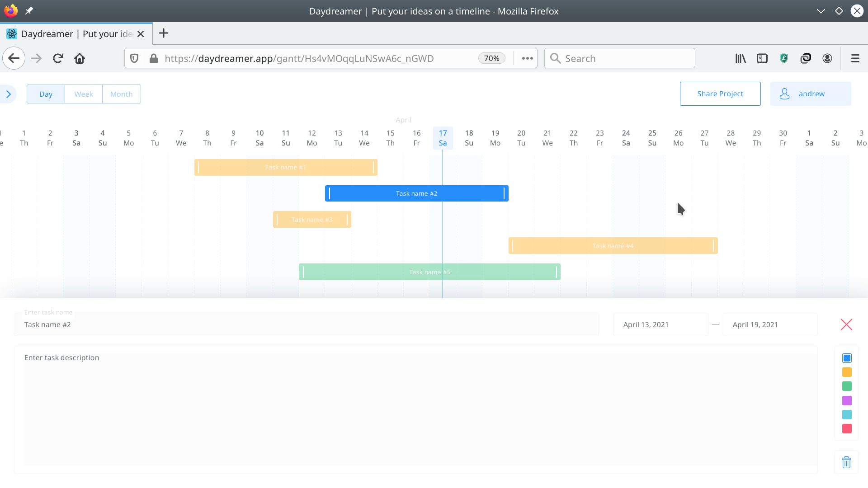This screenshot has width=868, height=488.
Task: Expand the left sidebar chevron
Action: (x=9, y=94)
